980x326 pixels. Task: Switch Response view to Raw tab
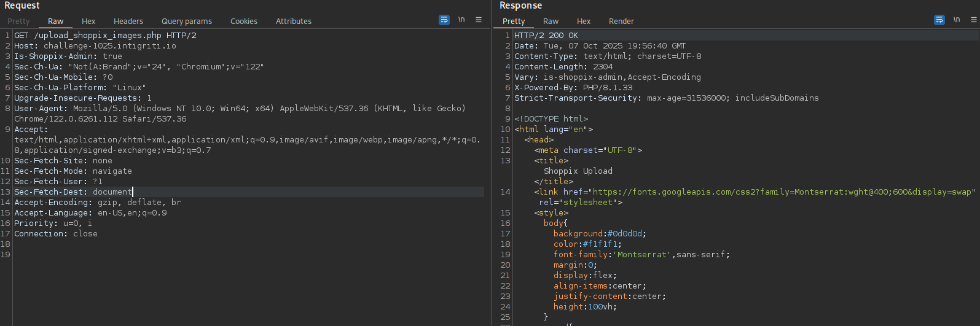551,21
